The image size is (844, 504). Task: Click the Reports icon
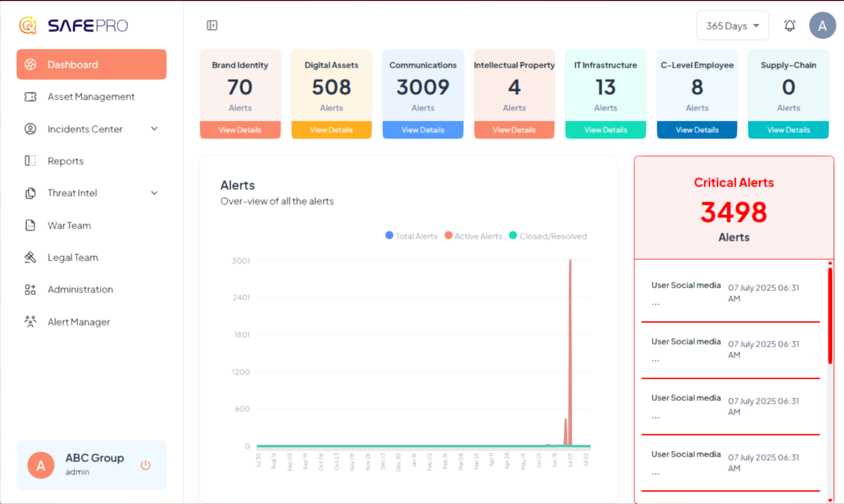pyautogui.click(x=30, y=161)
